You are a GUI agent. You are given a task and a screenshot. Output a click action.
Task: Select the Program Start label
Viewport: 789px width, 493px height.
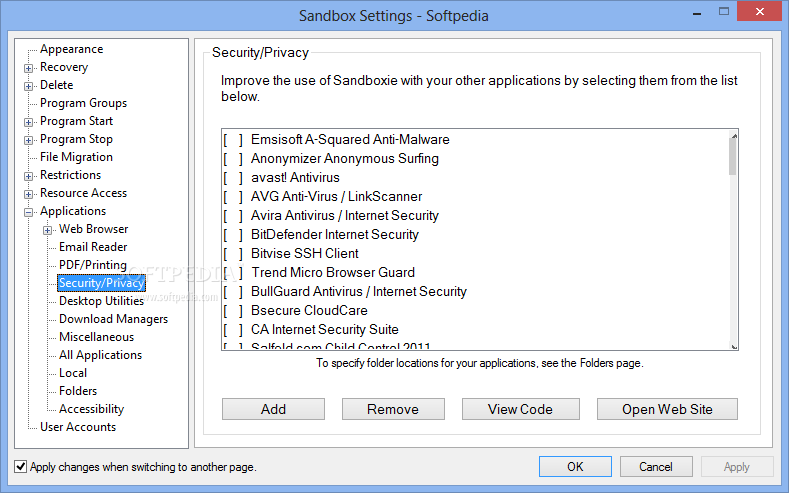(76, 121)
